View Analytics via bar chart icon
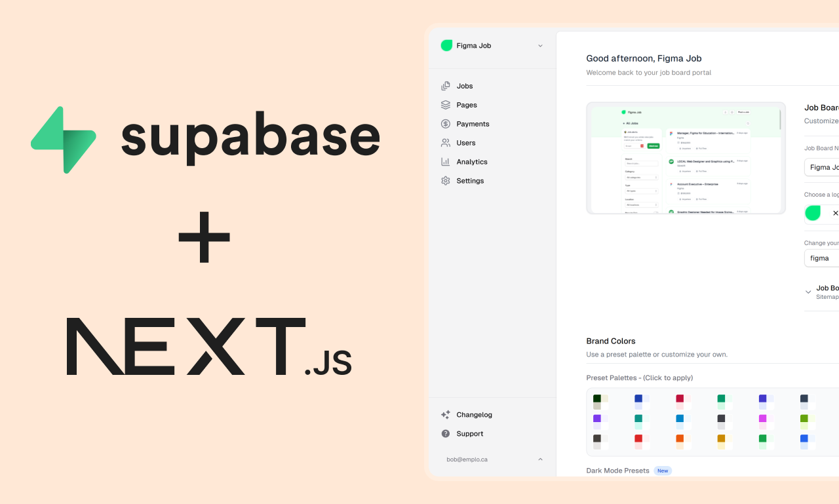 (446, 162)
